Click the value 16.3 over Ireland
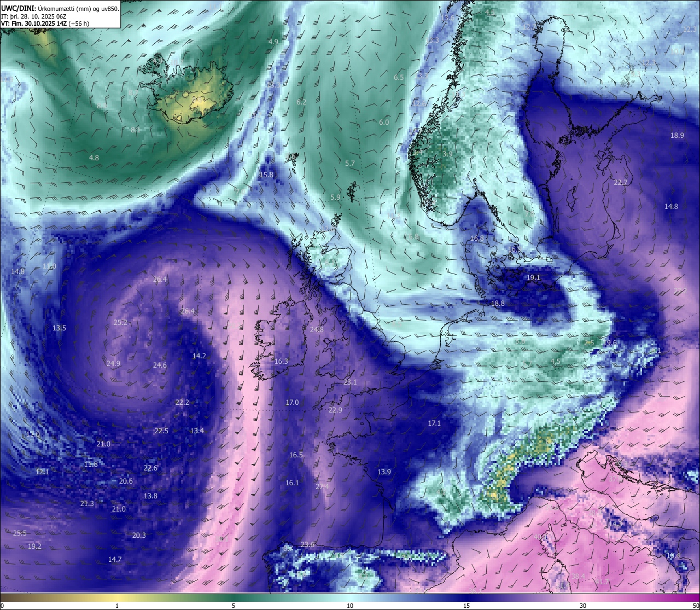700x610 pixels. 281,361
